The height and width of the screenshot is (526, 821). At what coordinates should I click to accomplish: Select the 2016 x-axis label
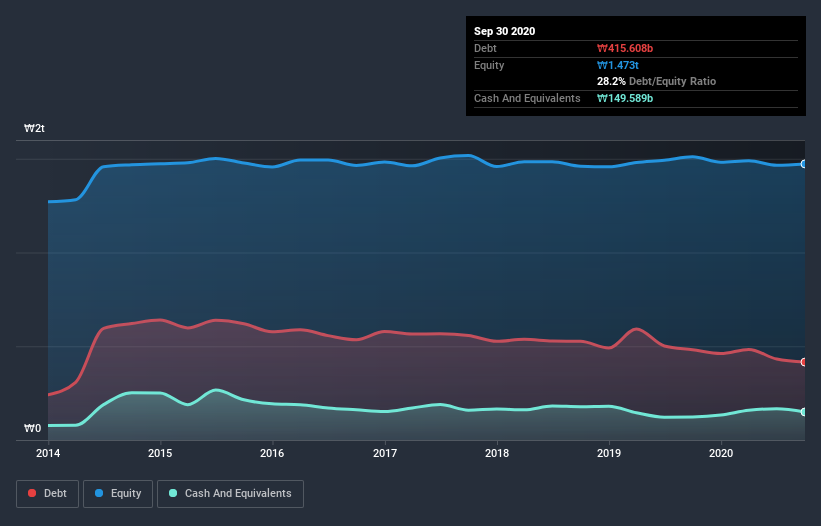tap(272, 453)
